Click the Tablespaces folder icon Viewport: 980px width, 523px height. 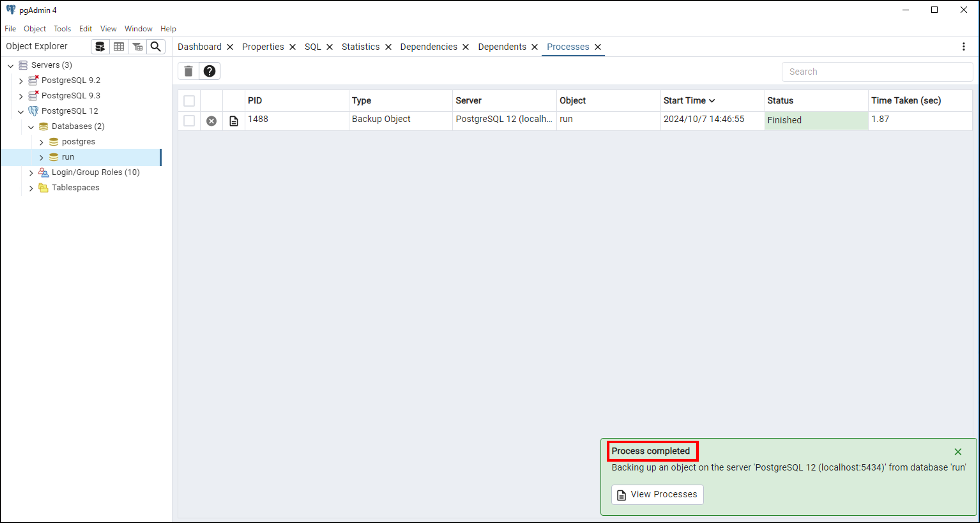(44, 188)
